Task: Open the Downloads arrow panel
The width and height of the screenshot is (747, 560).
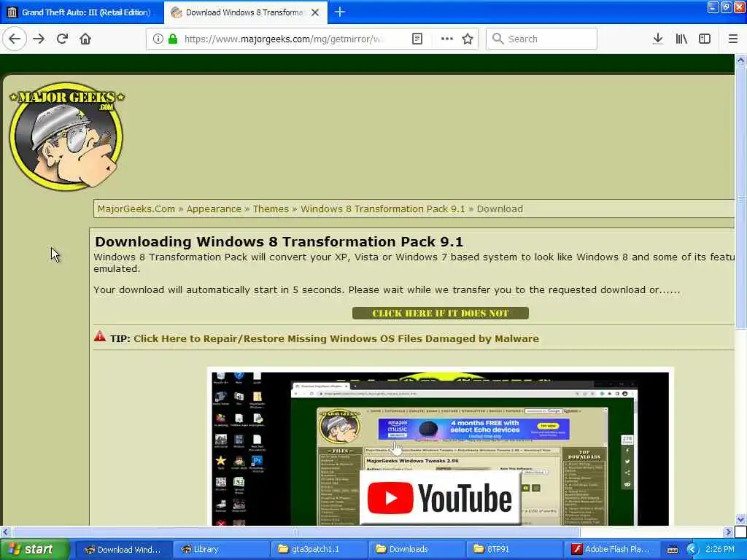Action: click(658, 39)
